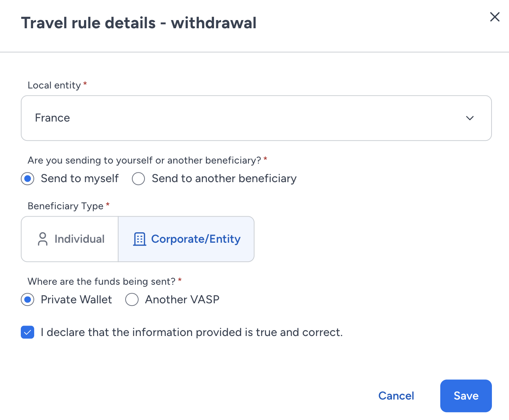Select Corporate/Entity beneficiary type

click(186, 239)
